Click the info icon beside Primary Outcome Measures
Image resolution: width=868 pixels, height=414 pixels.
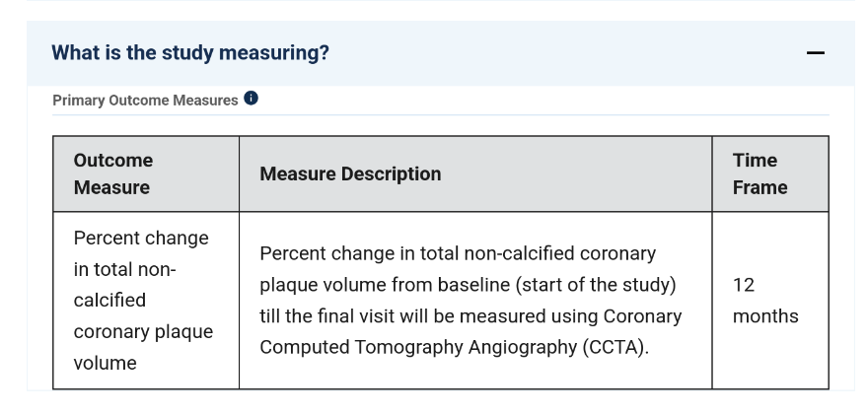[252, 99]
